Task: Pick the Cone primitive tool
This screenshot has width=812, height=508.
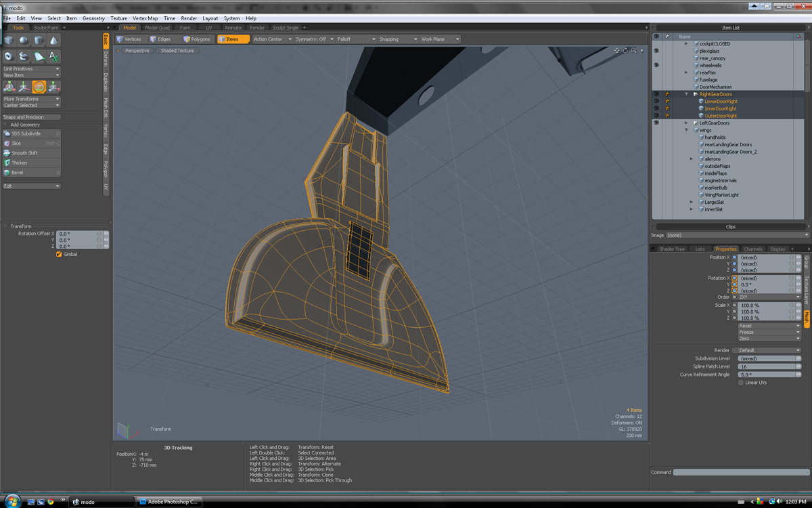Action: coord(53,41)
